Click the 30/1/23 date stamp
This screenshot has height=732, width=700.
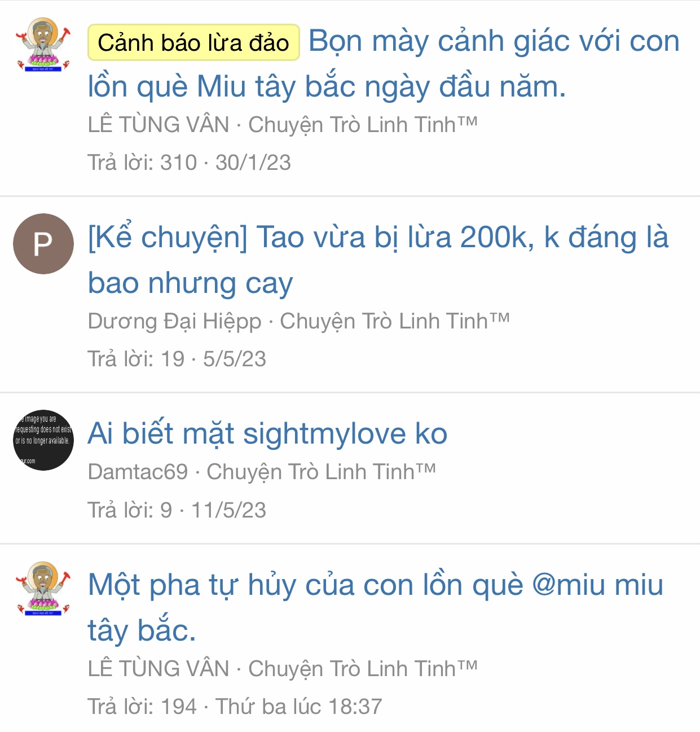(x=253, y=163)
